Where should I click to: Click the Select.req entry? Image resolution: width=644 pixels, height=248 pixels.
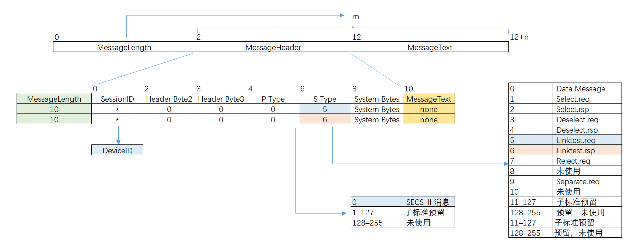click(573, 99)
